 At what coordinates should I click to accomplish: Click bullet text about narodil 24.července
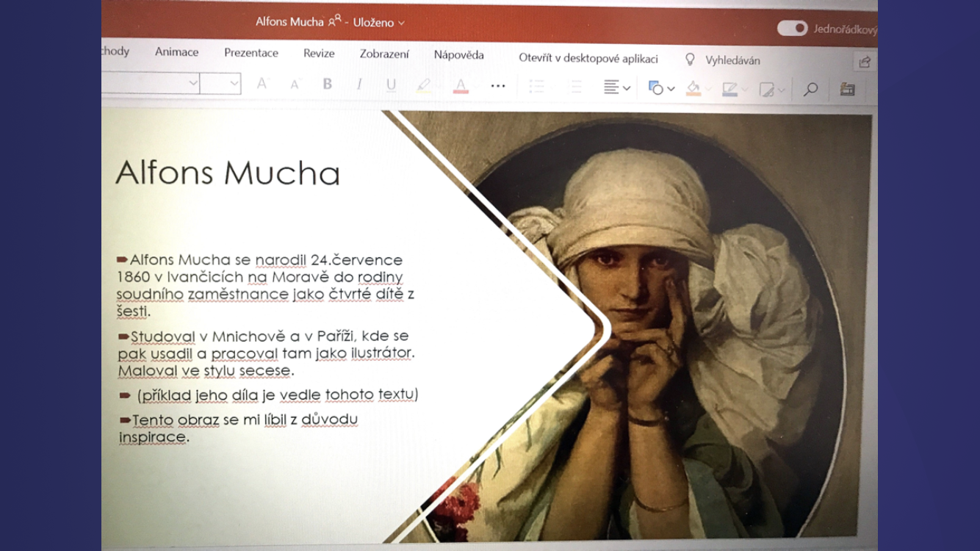(x=265, y=285)
